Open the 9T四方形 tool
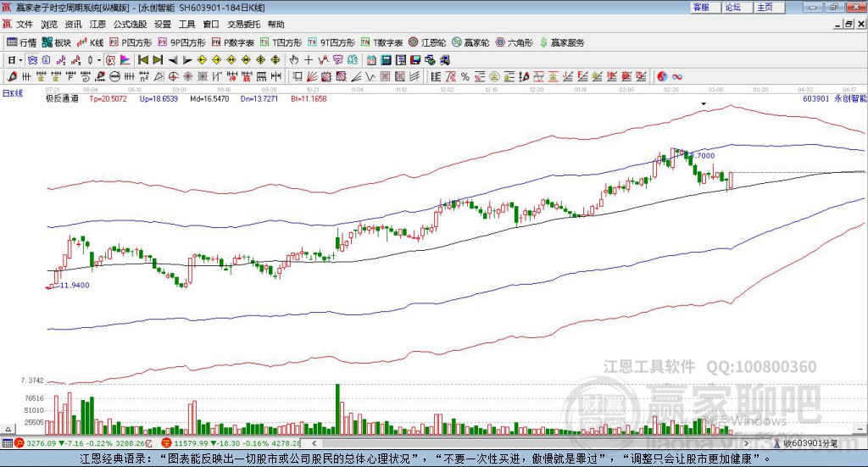This screenshot has width=868, height=467. pyautogui.click(x=331, y=42)
